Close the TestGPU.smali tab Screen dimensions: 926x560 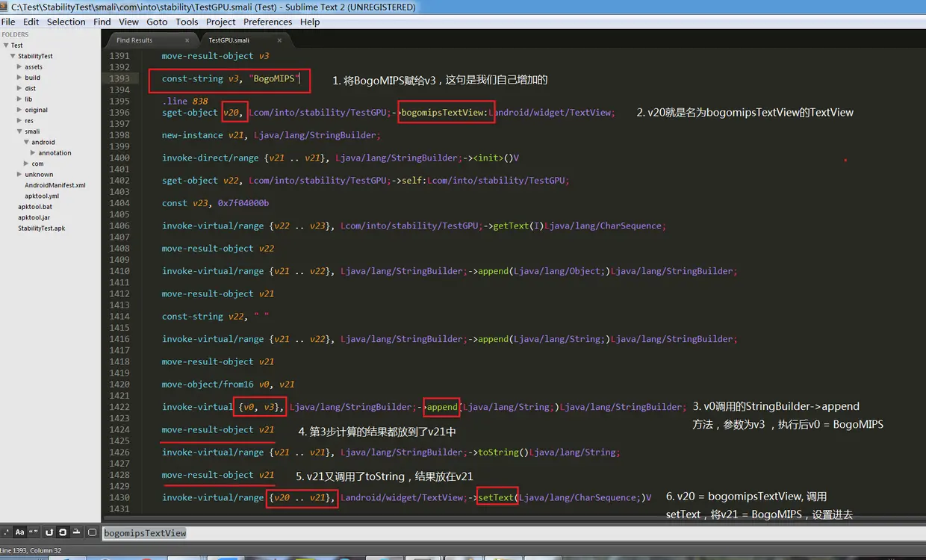pos(280,40)
